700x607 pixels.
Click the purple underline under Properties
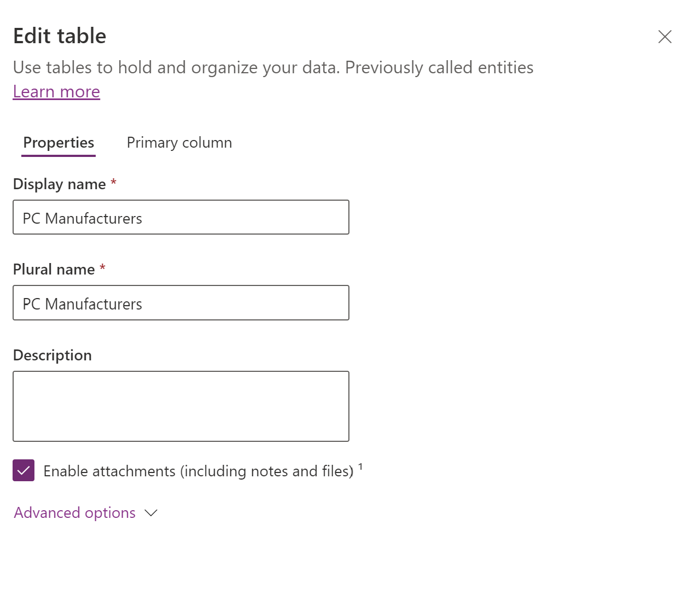[59, 156]
